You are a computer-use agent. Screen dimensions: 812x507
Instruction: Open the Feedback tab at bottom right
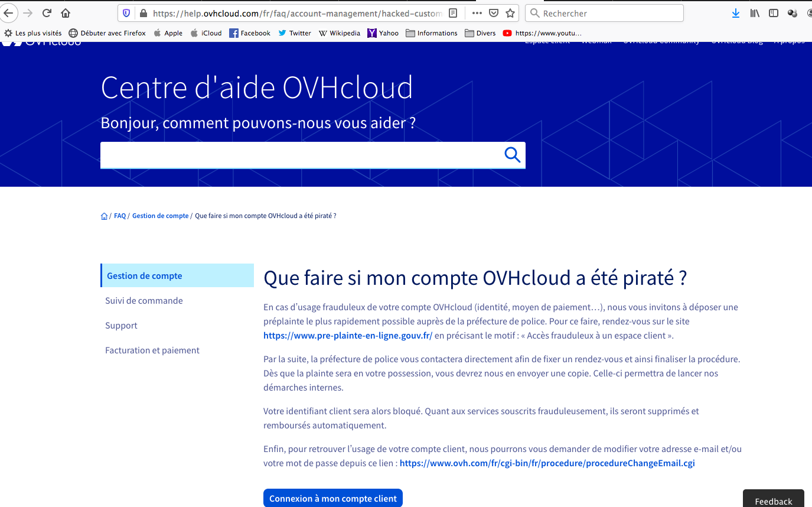773,501
